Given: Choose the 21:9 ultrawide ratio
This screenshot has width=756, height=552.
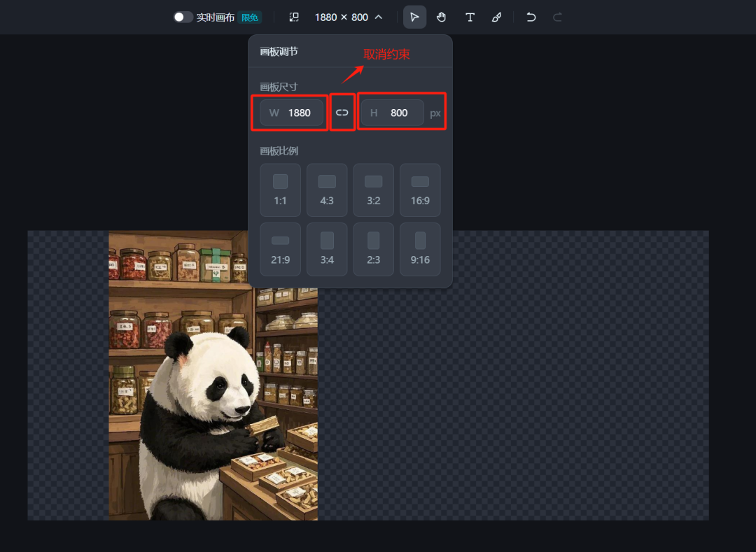Looking at the screenshot, I should [280, 249].
